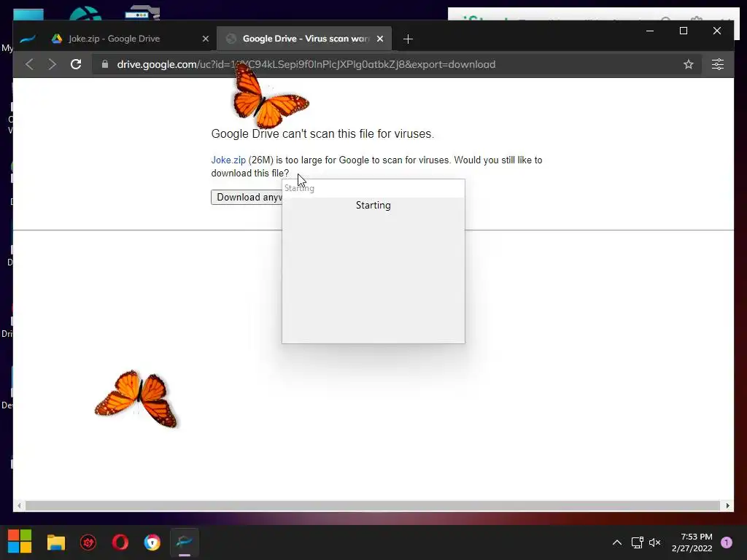The height and width of the screenshot is (560, 747).
Task: Click the horizontal scrollbar track
Action: 373,505
